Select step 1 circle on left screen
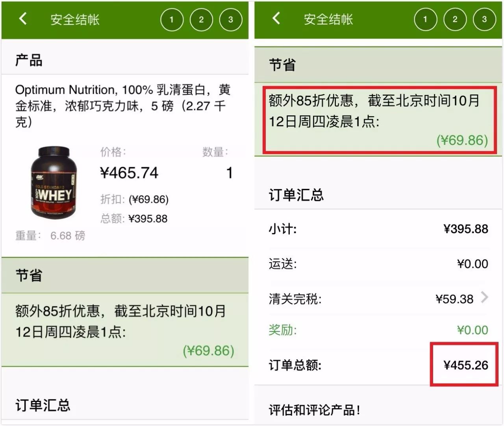This screenshot has width=504, height=426. point(172,19)
